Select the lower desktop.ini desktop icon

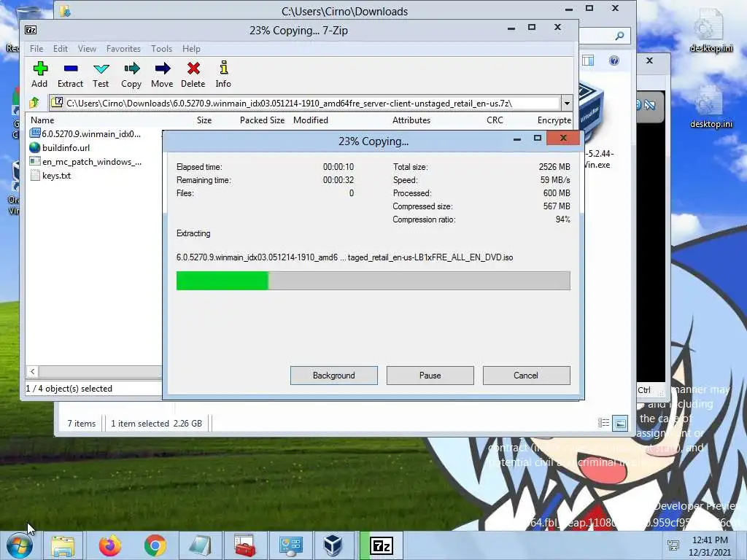click(x=711, y=106)
